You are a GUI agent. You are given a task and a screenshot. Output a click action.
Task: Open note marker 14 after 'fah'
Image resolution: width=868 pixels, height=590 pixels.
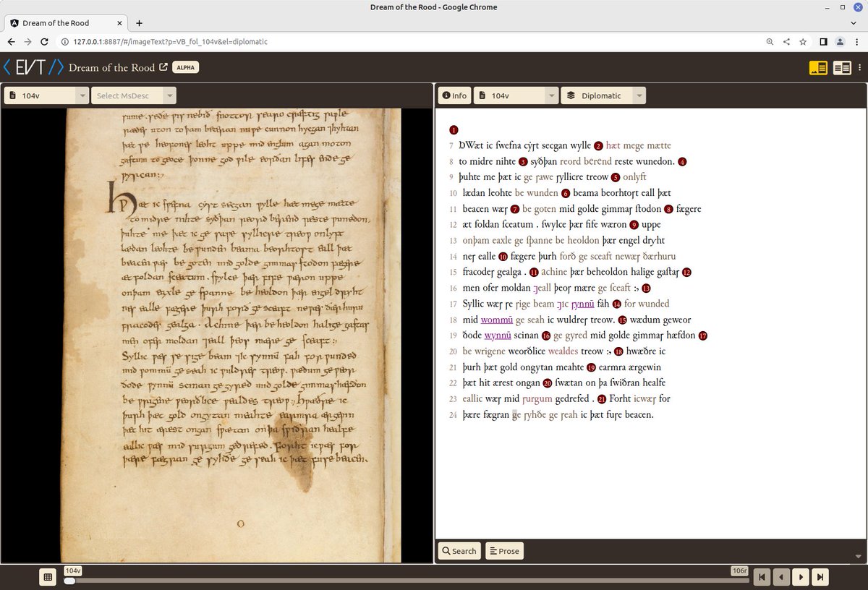point(617,304)
